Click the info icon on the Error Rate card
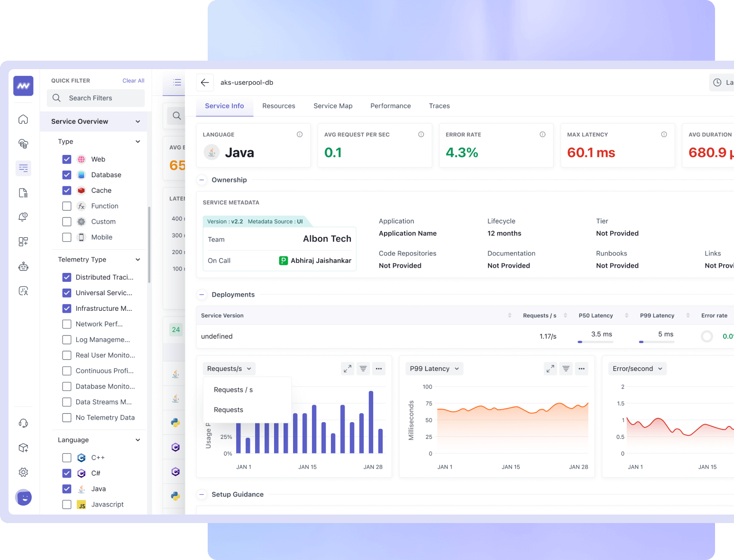 542,135
